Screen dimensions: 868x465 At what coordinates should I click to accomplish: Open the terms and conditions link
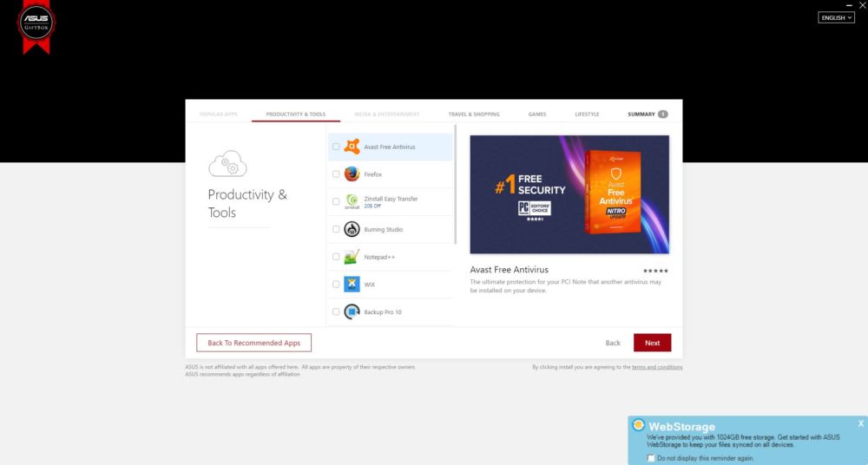(657, 367)
